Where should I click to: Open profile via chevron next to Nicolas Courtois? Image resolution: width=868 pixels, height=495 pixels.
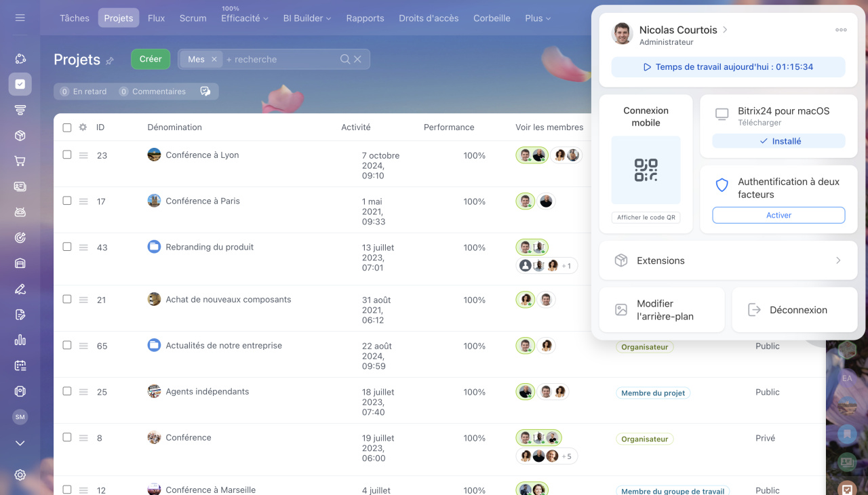click(725, 30)
